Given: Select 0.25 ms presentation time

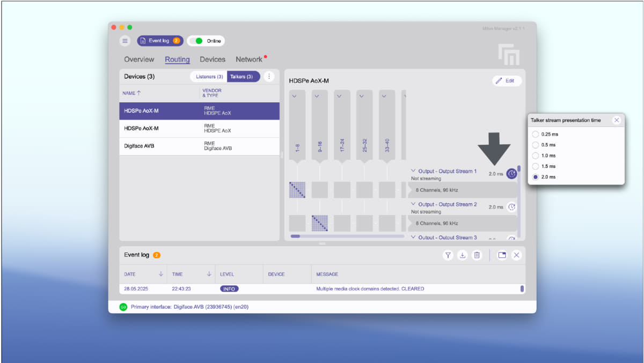Looking at the screenshot, I should [x=536, y=134].
